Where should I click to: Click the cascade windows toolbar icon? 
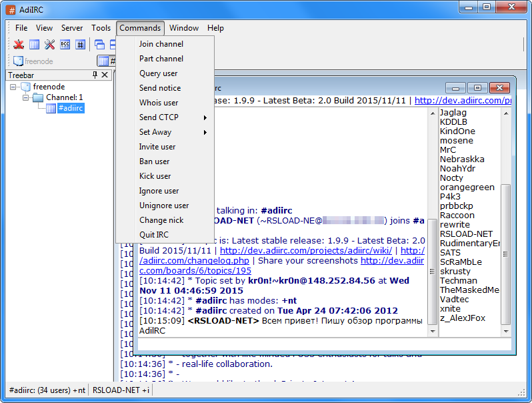(x=99, y=45)
